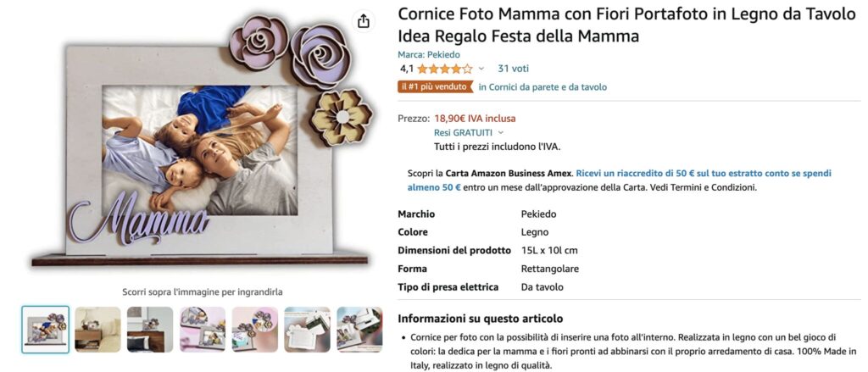The width and height of the screenshot is (868, 372).
Task: Expand the Resi GRATUITI dropdown arrow
Action: point(501,133)
